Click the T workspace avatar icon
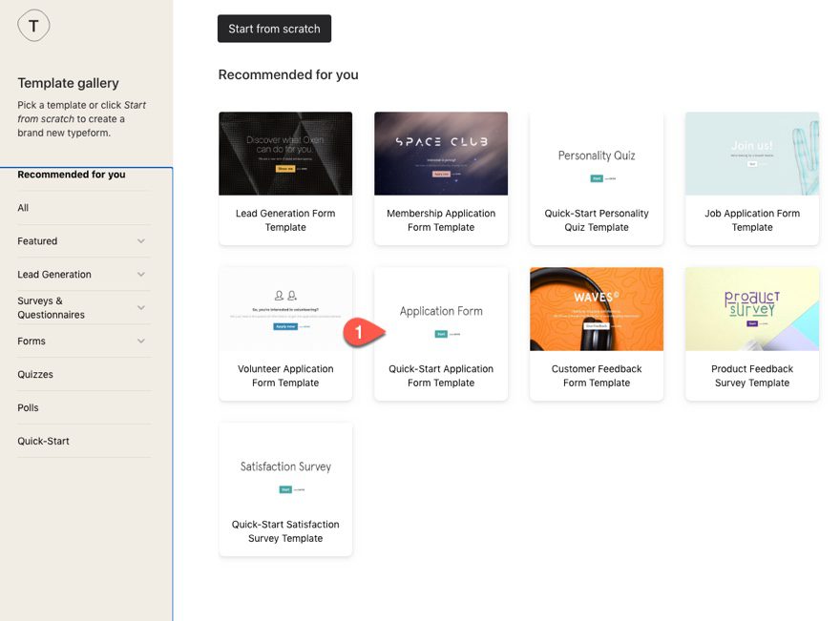 pos(33,25)
